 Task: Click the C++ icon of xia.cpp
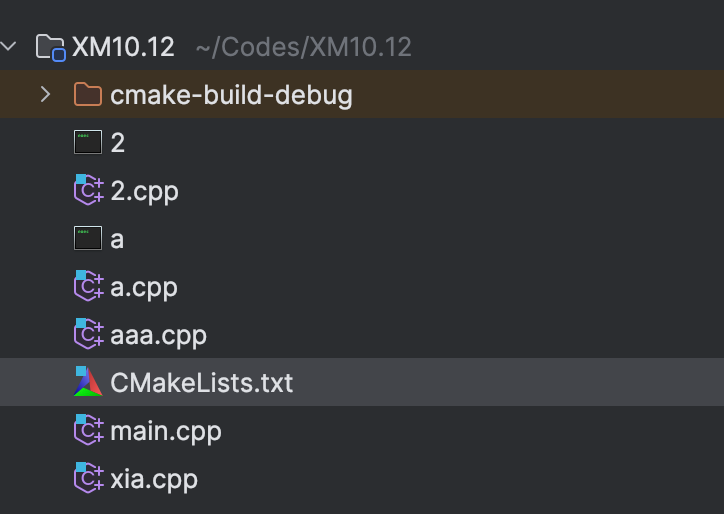click(89, 479)
